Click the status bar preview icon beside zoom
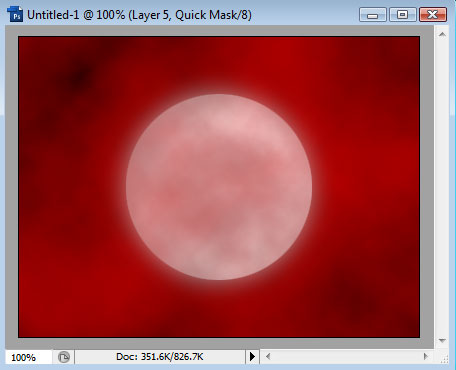456x370 pixels. [x=63, y=357]
